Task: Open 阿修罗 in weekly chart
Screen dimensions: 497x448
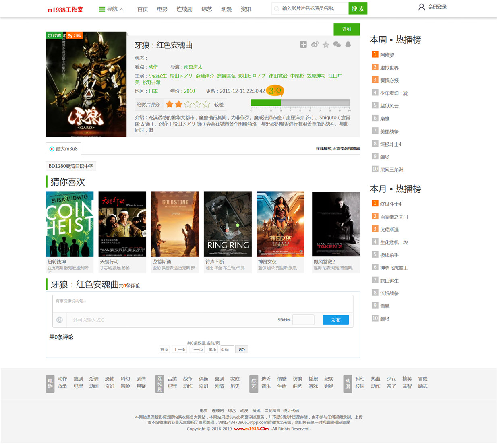Action: (387, 55)
